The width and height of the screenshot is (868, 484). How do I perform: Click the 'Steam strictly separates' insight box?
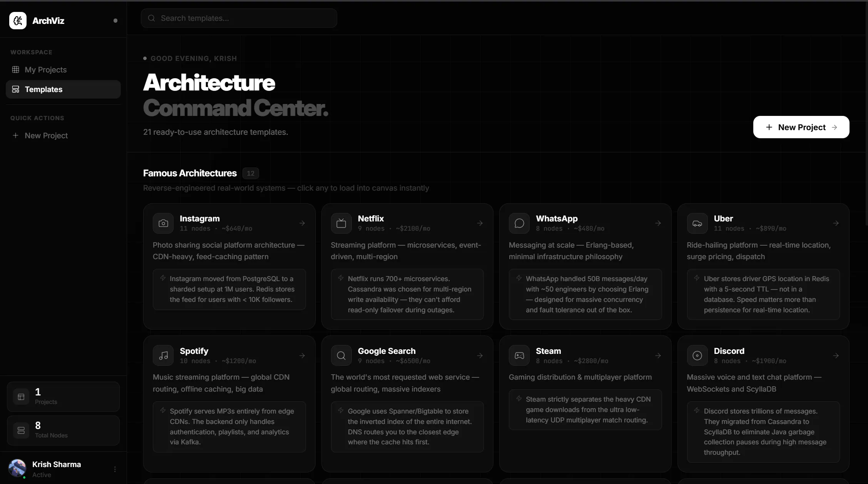[x=585, y=410]
